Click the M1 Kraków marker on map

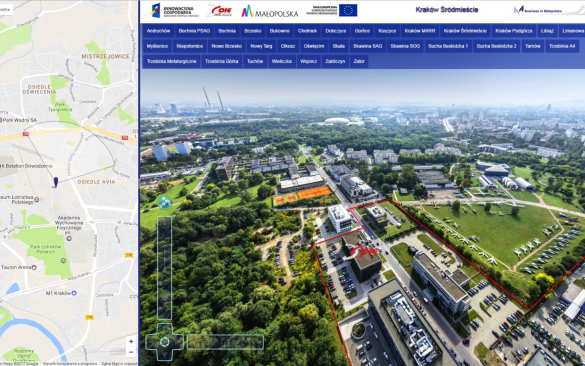tap(74, 293)
